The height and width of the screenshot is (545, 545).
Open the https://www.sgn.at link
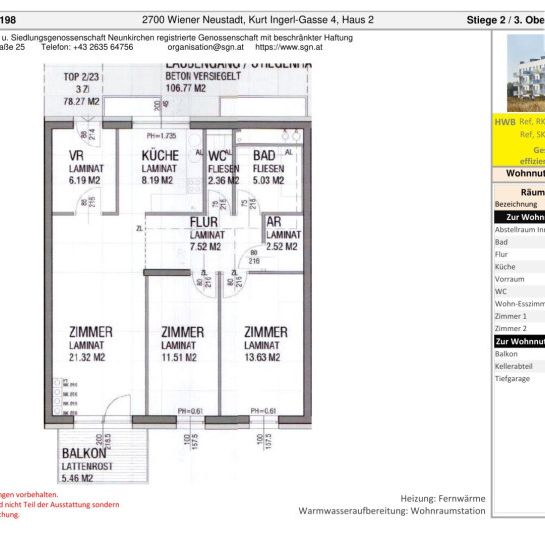click(289, 47)
